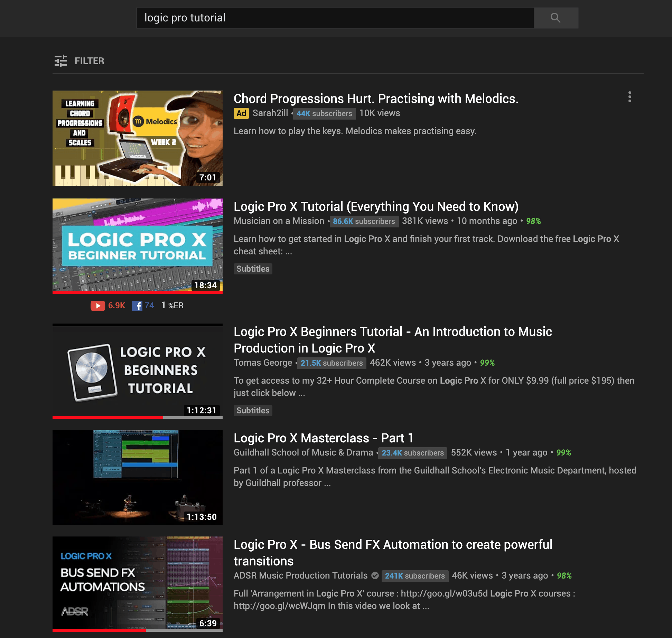
Task: Click description starting 'To get access to my 32+ Hour'
Action: (434, 387)
